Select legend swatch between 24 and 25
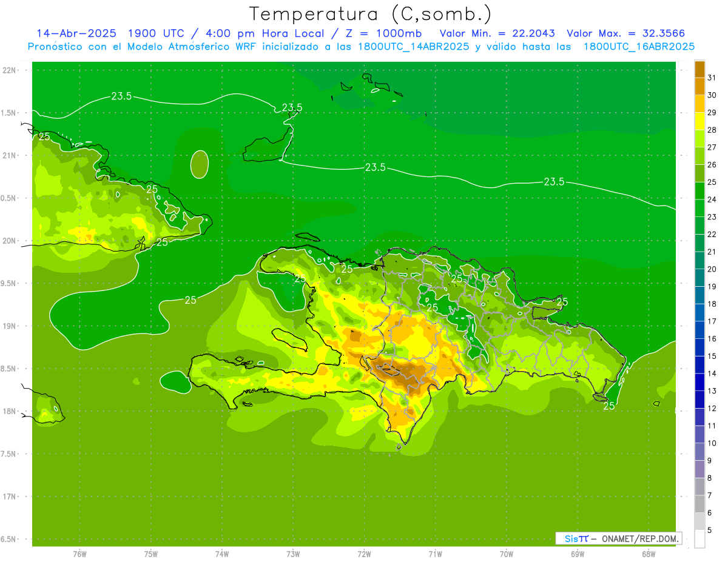728x562 pixels. click(699, 190)
